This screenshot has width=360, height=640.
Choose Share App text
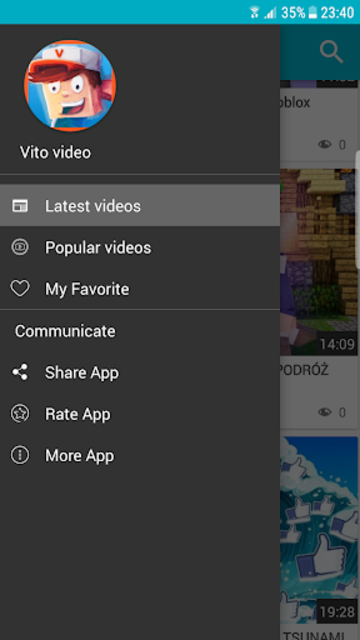(x=82, y=373)
